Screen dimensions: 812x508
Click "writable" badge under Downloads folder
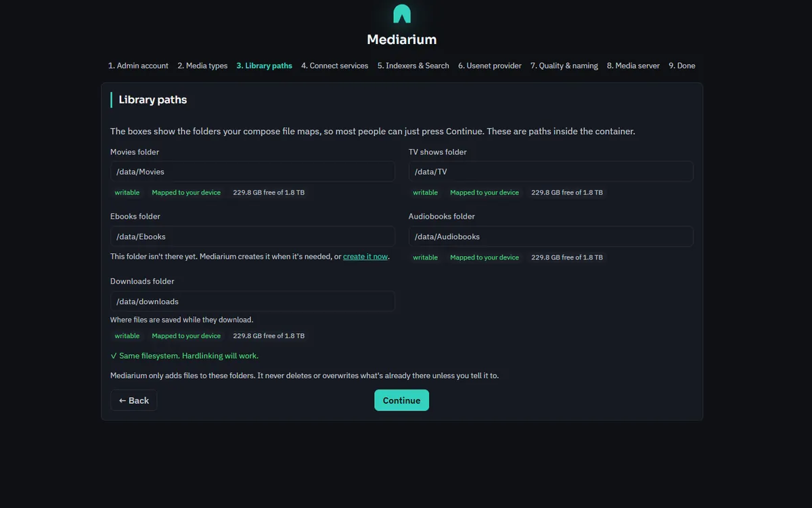point(127,336)
